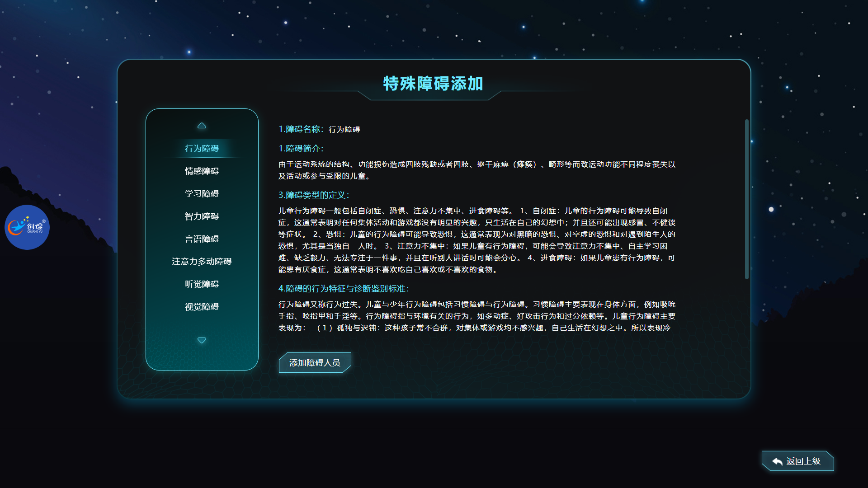Click the downward triangle below the disability list
This screenshot has width=868, height=488.
[x=202, y=340]
